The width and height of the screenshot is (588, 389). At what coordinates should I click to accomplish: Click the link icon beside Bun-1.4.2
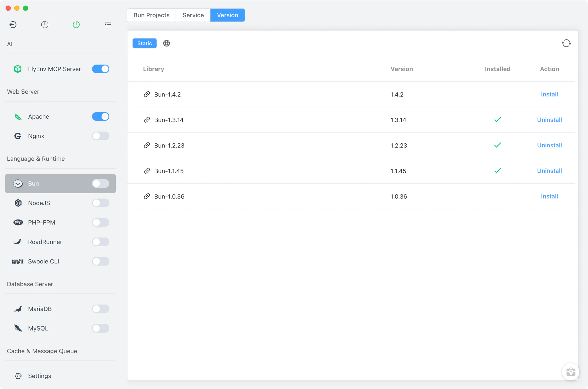147,94
